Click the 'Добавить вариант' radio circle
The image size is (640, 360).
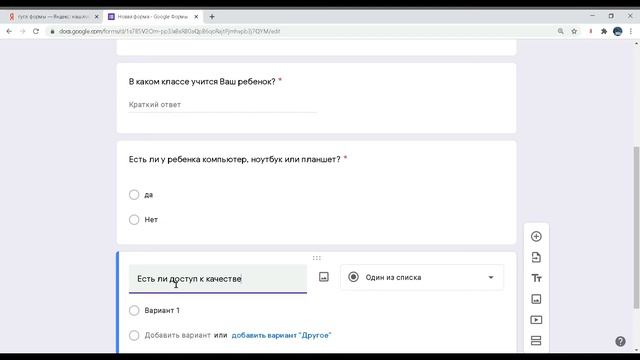click(x=134, y=335)
